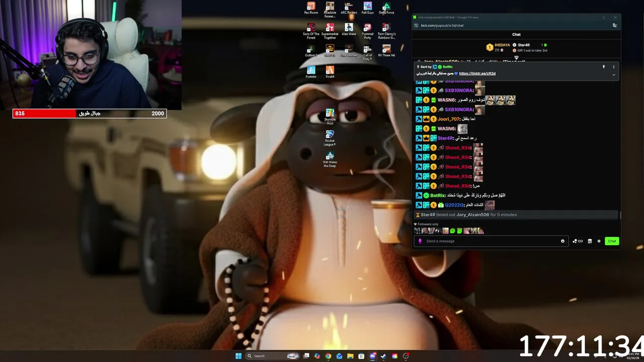Select the green smiley quick emote
644x362 pixels.
coord(452,231)
